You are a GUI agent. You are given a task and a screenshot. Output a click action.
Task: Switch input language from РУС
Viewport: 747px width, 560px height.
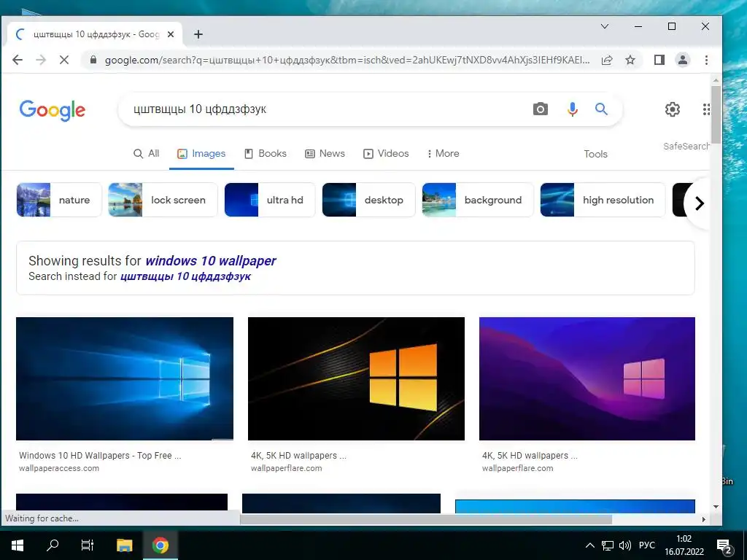(647, 545)
